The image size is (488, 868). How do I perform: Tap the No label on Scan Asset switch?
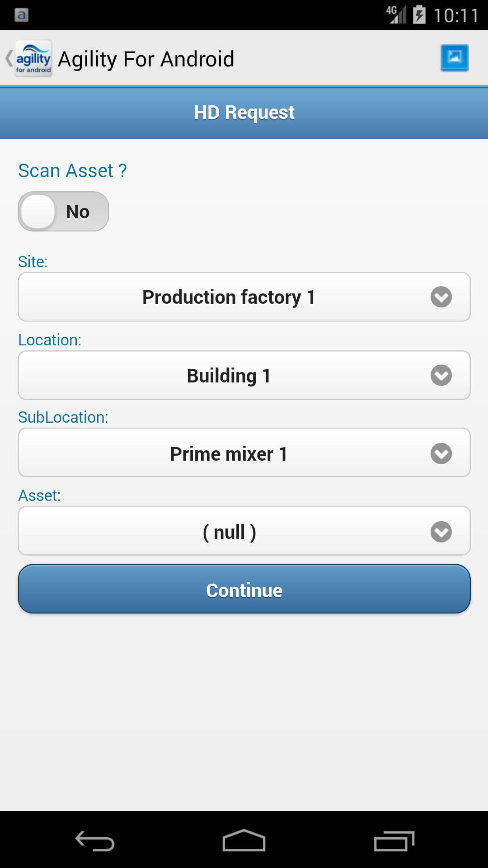(78, 212)
